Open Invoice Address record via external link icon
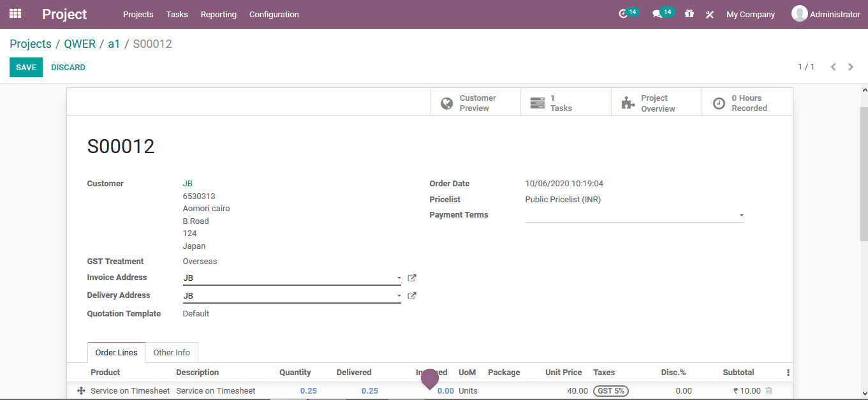The image size is (868, 400). [x=411, y=278]
